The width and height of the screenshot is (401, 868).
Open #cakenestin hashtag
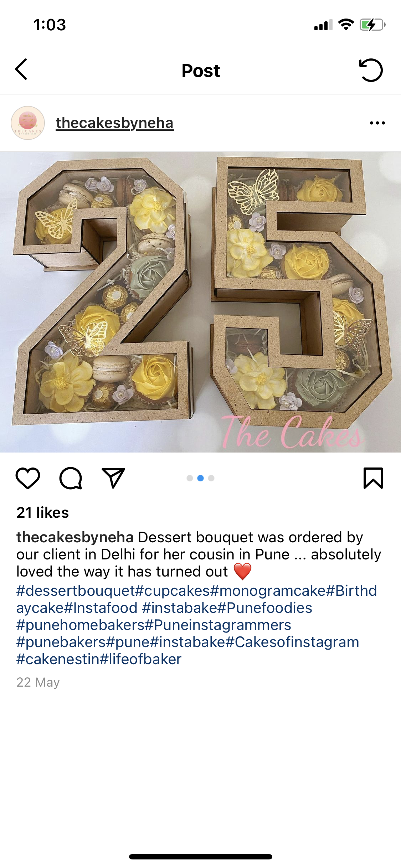coord(58,659)
